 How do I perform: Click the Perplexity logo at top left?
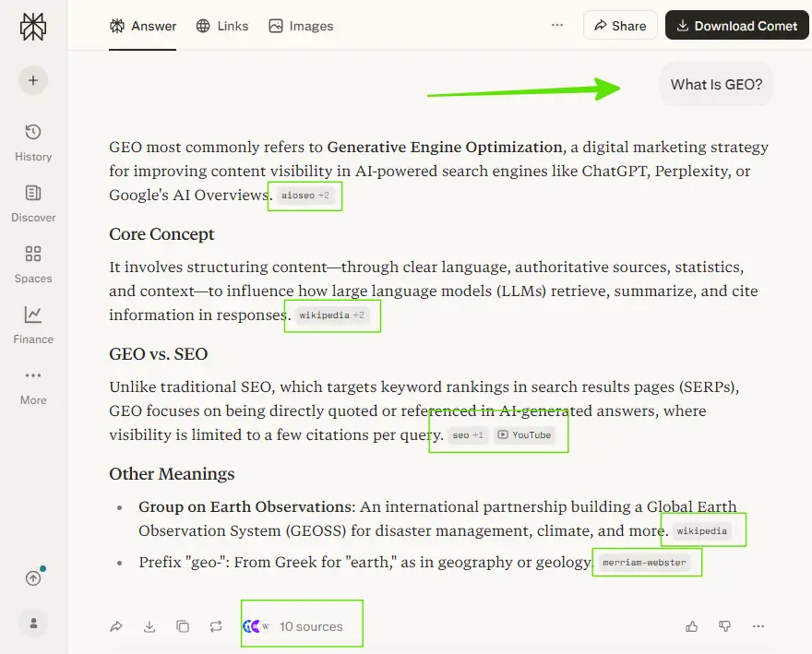33,27
